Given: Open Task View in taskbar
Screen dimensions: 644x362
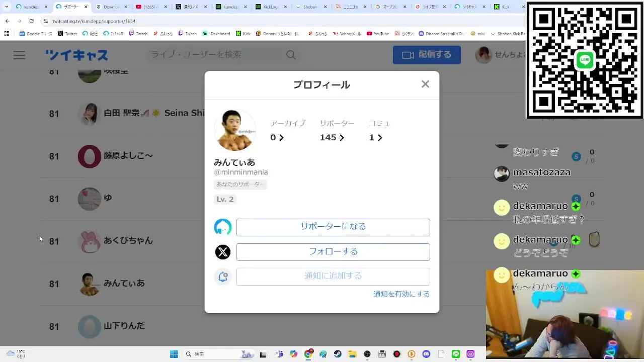Looking at the screenshot, I should click(263, 354).
